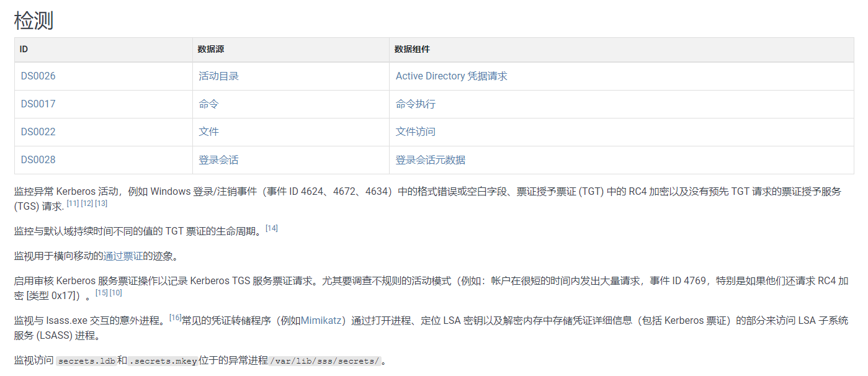This screenshot has height=376, width=868.
Task: Open Active Directory 凭据请求 component link
Action: pos(451,76)
